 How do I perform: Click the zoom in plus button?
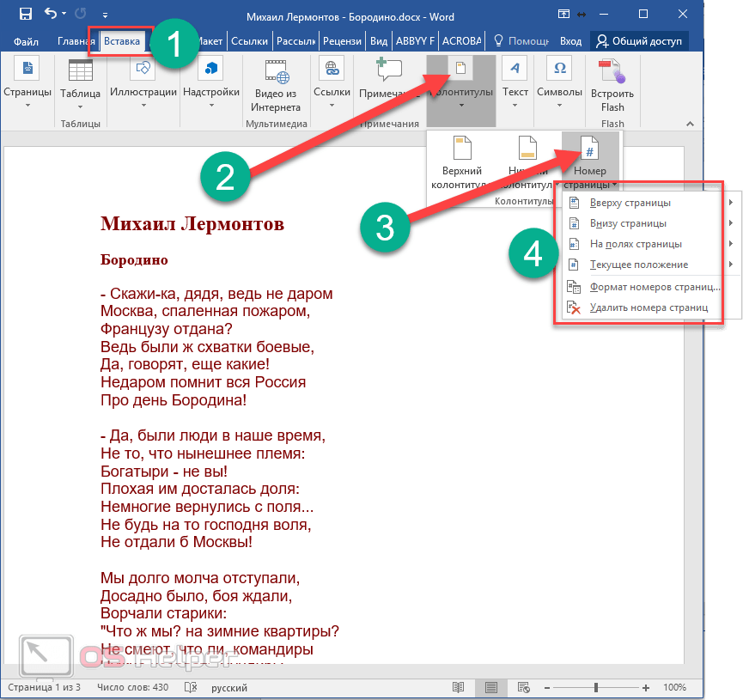pyautogui.click(x=645, y=688)
